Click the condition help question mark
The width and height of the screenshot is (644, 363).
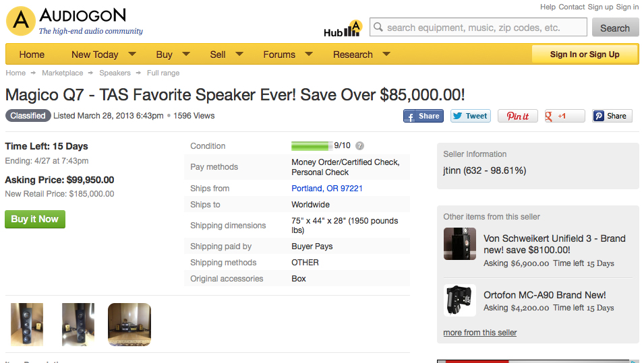click(360, 146)
